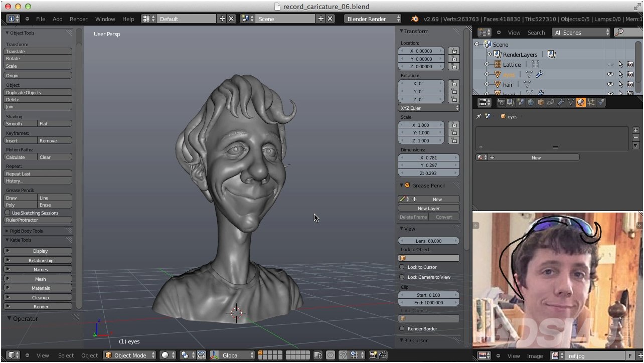The height and width of the screenshot is (363, 644).
Task: Click the wrench modifier icon beside eyes
Action: 540,74
